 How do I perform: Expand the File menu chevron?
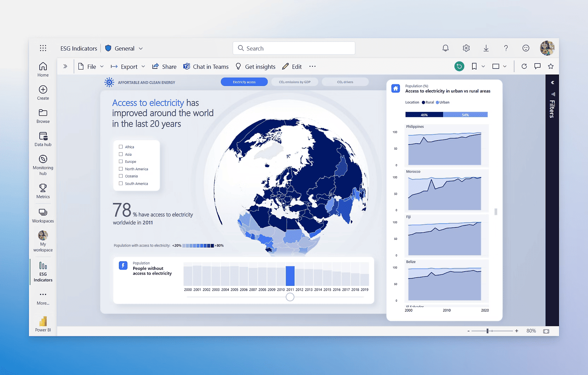point(102,66)
